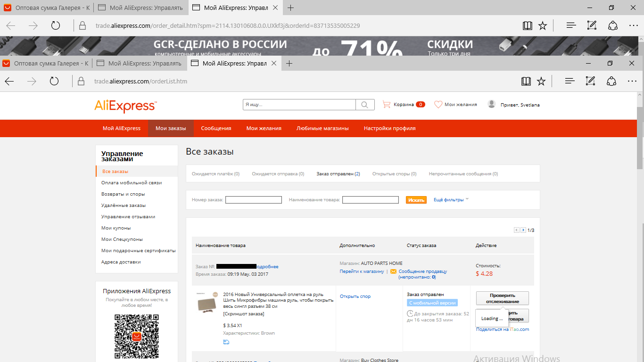Open Hub icon in front browser toolbar
Screen dimensions: 644x362
570,81
